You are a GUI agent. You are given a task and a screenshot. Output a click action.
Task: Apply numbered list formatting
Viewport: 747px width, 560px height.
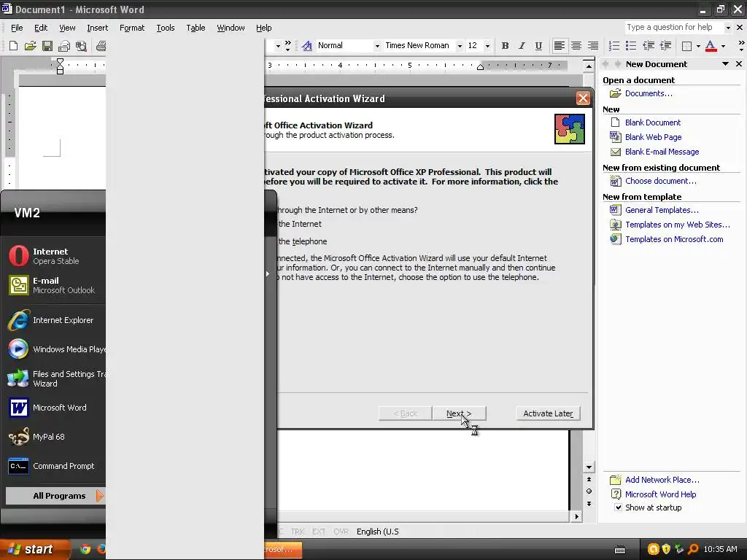click(614, 46)
